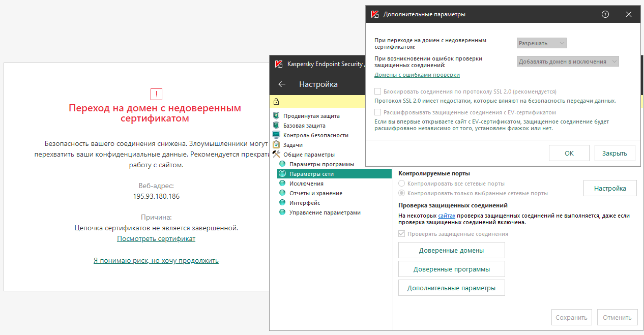Click the yellow padlock icon

pos(276,101)
